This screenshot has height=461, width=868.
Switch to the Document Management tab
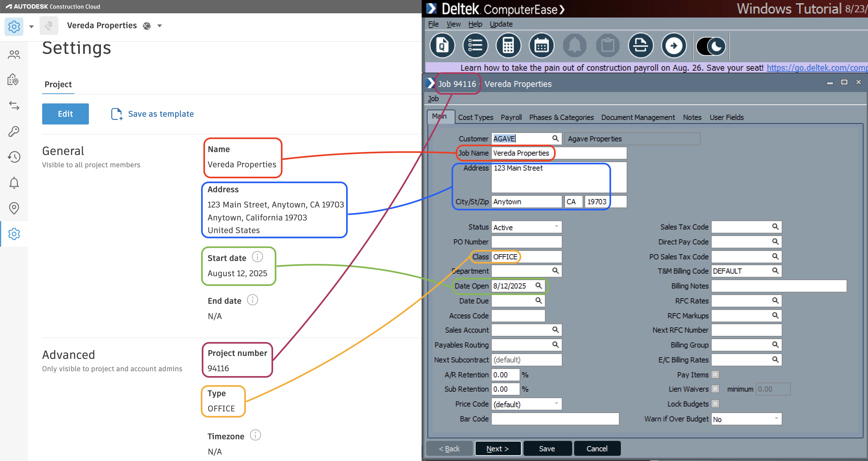(x=638, y=117)
